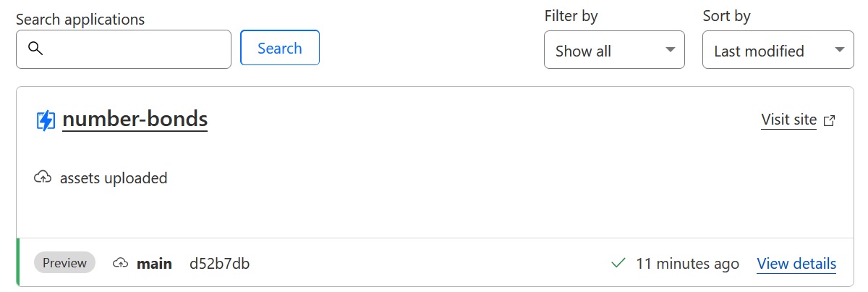Open View details for the deployment
This screenshot has height=292, width=868.
(x=796, y=264)
